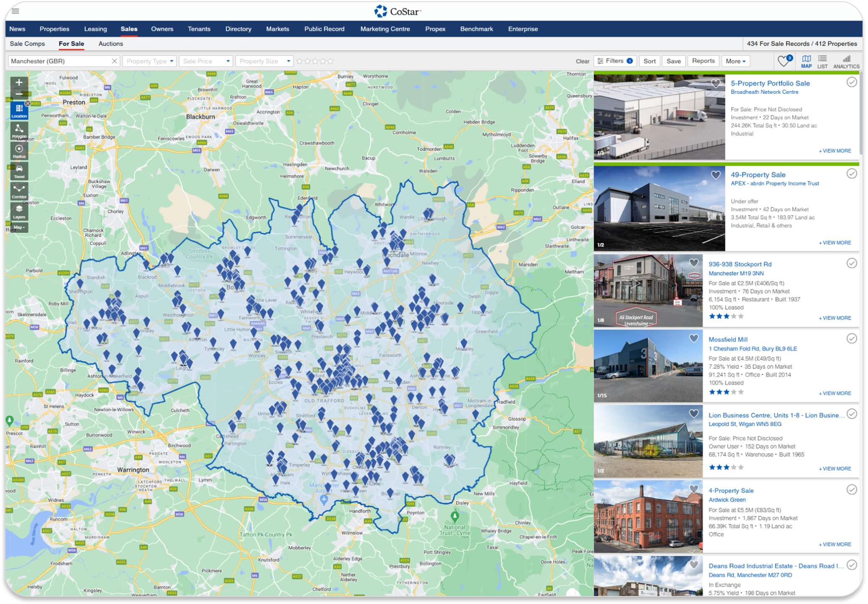Select the Radius search tool
The image size is (868, 604).
click(19, 151)
